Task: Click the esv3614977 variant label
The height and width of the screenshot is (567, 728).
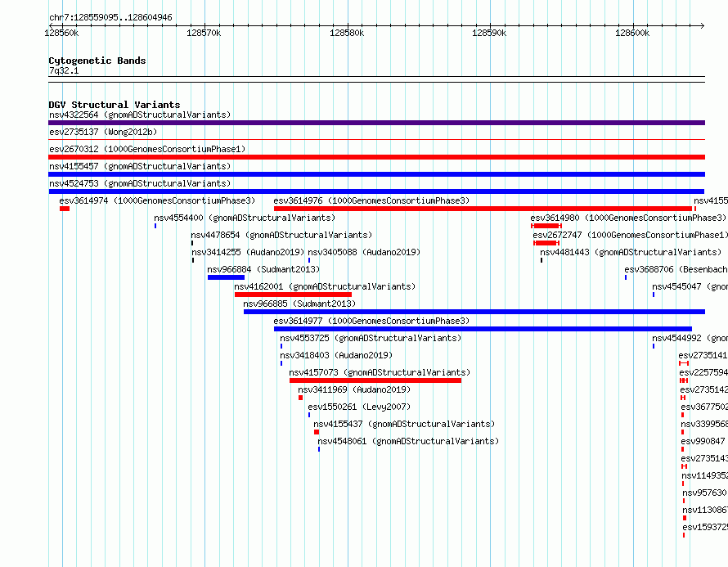Action: [371, 321]
